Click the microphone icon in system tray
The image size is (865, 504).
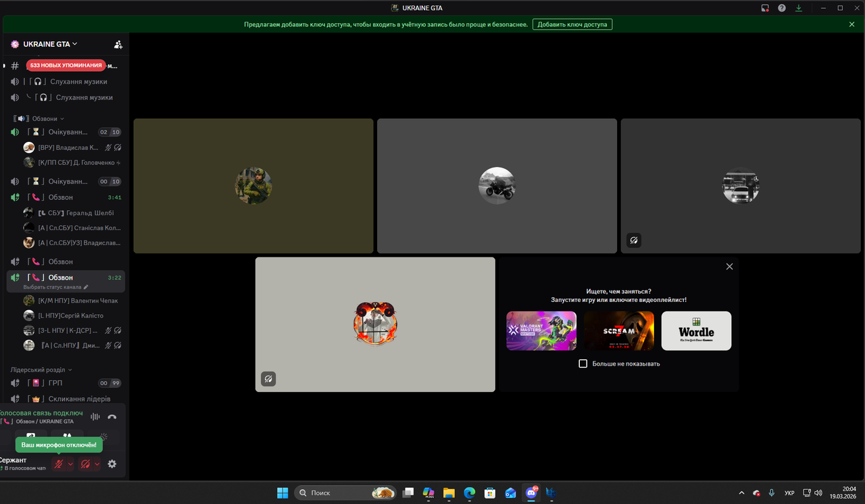(x=772, y=493)
